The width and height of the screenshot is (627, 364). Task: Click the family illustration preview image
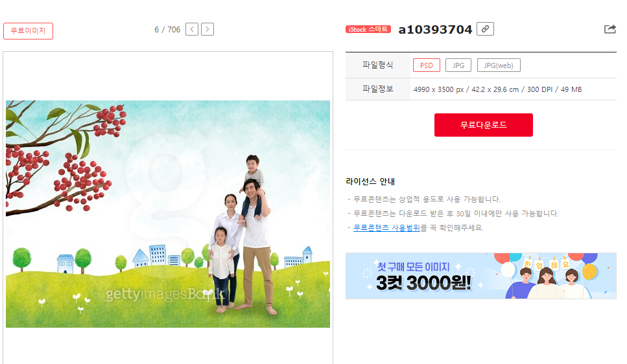coord(168,214)
